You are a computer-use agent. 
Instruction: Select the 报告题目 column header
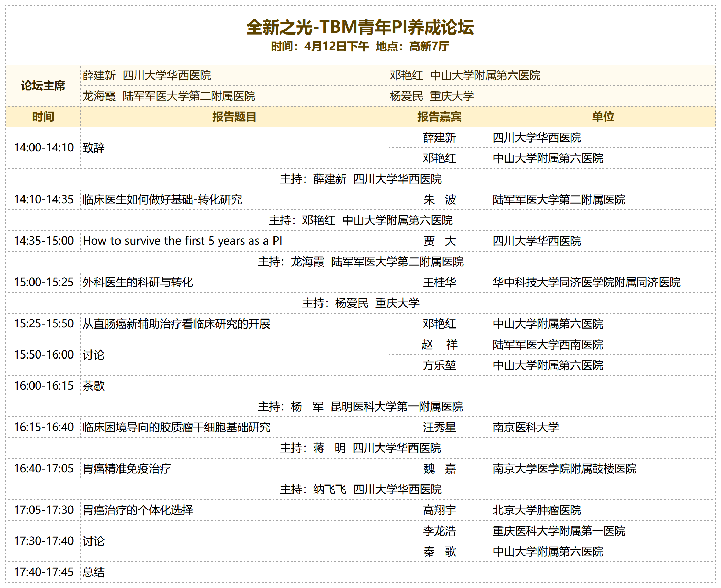coord(234,117)
